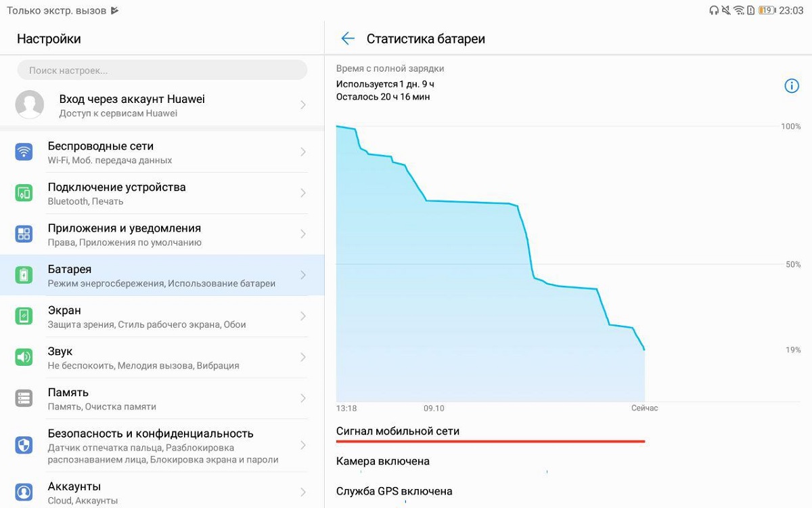Tap the green Battery icon
This screenshot has height=508, width=812.
24,275
